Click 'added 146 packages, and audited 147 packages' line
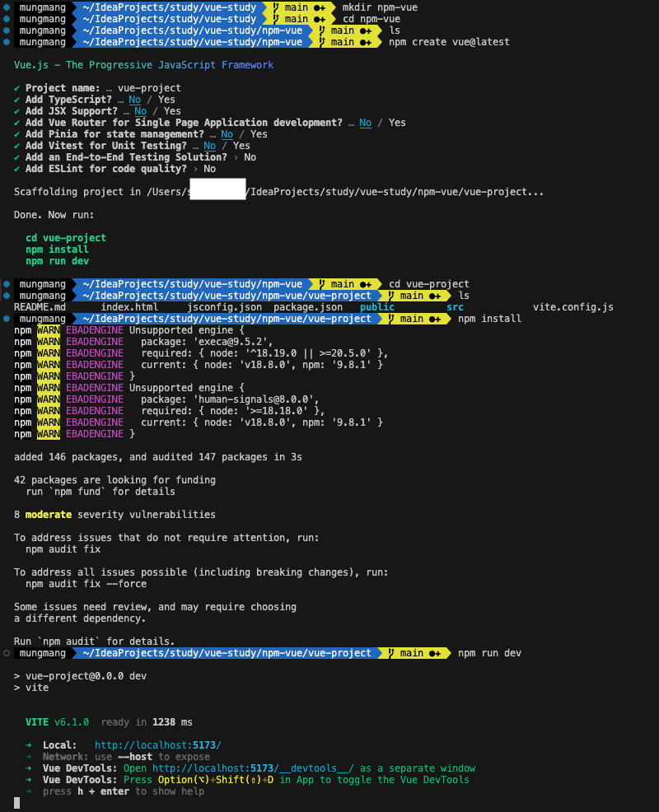Viewport: 659px width, 812px height. coord(158,457)
